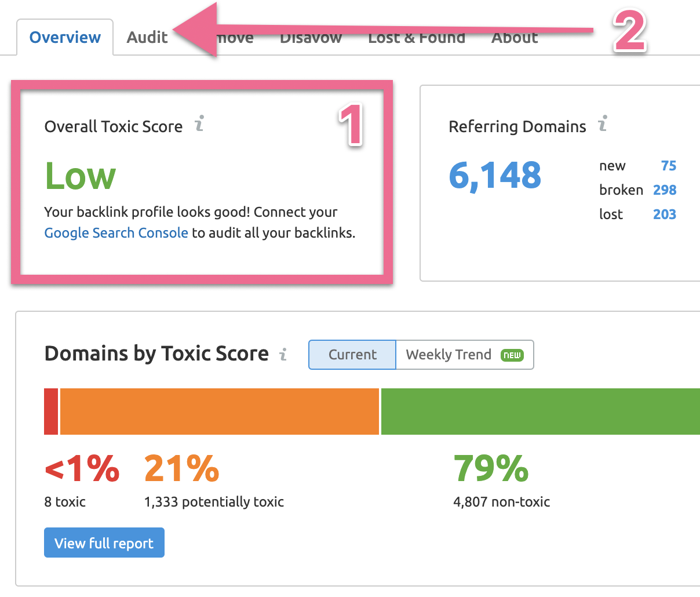Click the orange potentially toxic bar segment
The height and width of the screenshot is (597, 700).
coord(219,412)
